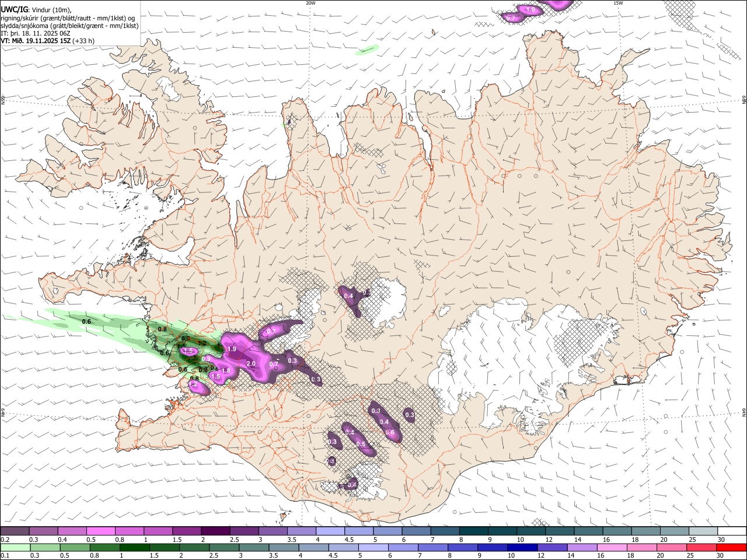
Task: Pick snow-scale swatch between 6 and 7
Action: click(x=416, y=531)
